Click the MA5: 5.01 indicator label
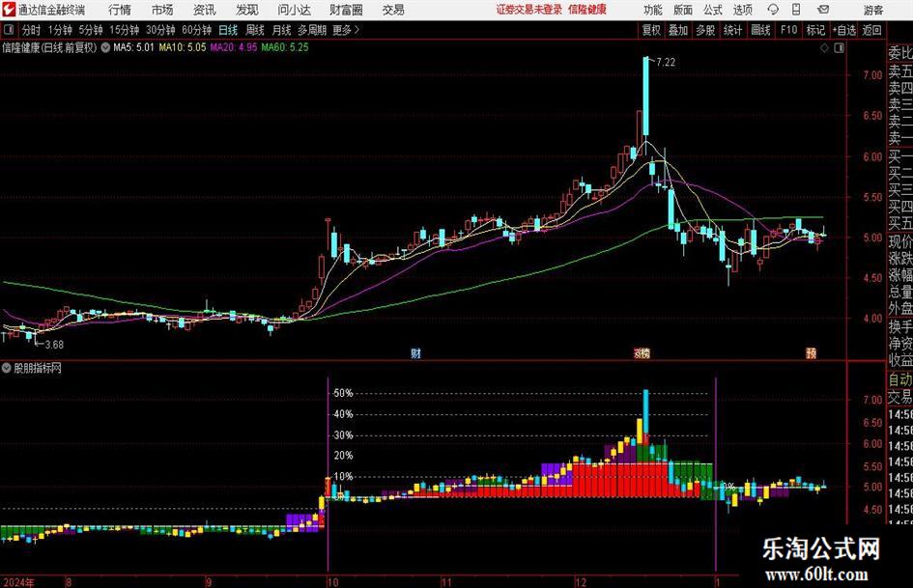Screen dimensions: 913x588 click(x=134, y=47)
